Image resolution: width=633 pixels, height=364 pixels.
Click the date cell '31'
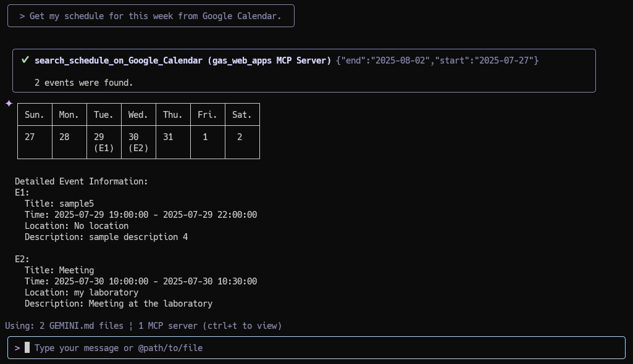tap(173, 142)
